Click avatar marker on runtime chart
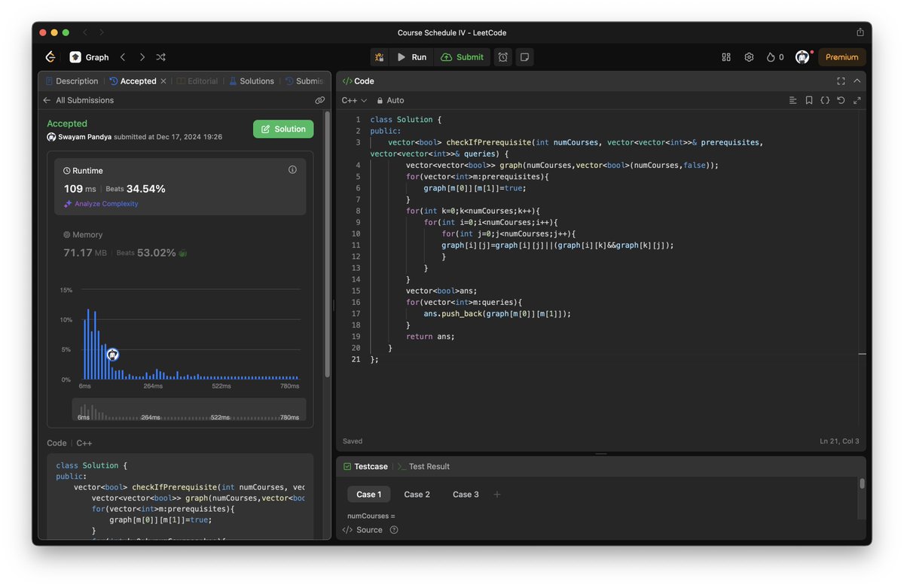This screenshot has width=904, height=588. pos(112,355)
